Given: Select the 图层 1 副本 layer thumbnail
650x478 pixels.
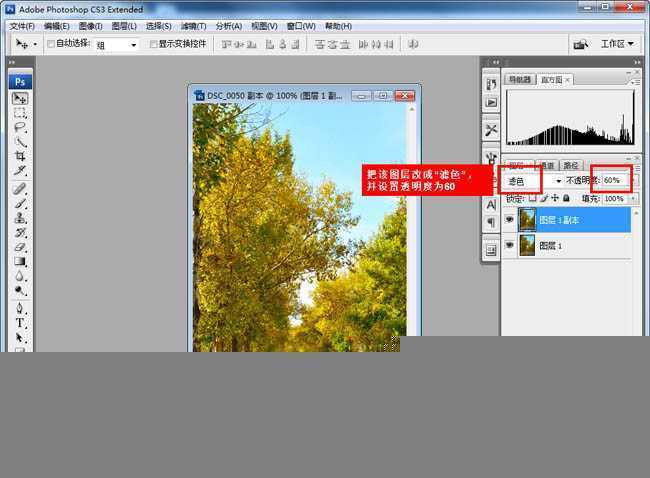Looking at the screenshot, I should [527, 220].
